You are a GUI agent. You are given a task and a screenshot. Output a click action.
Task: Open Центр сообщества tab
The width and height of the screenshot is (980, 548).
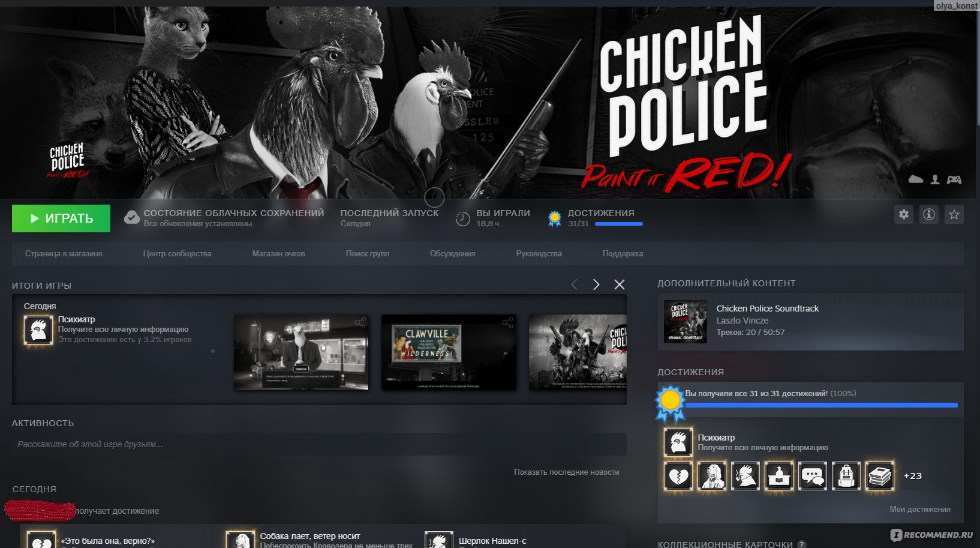(x=177, y=254)
